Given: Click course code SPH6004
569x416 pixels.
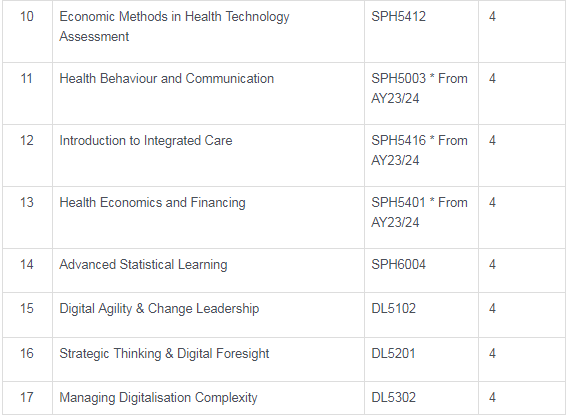Looking at the screenshot, I should coord(398,264).
